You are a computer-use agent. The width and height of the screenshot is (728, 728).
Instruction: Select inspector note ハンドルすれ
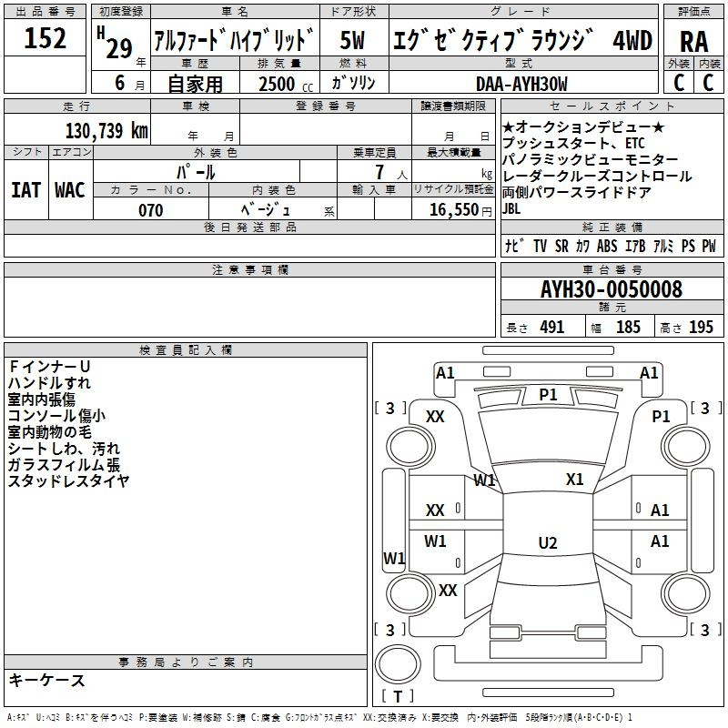49,382
